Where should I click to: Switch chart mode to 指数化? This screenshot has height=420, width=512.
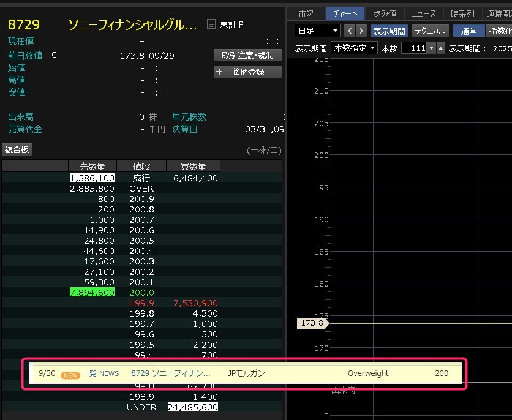coord(499,31)
